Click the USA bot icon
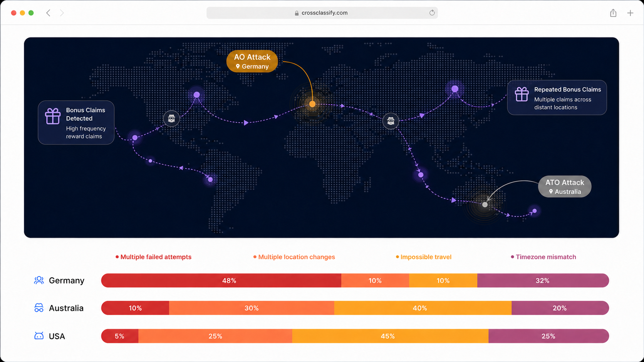This screenshot has width=644, height=362. 39,336
